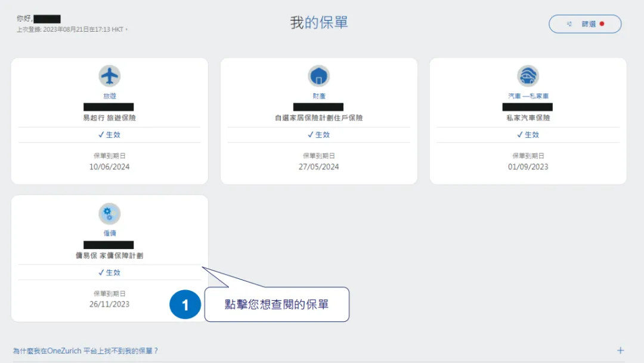This screenshot has width=644, height=363.
Task: Click the 僱傭 category label
Action: coord(110,233)
